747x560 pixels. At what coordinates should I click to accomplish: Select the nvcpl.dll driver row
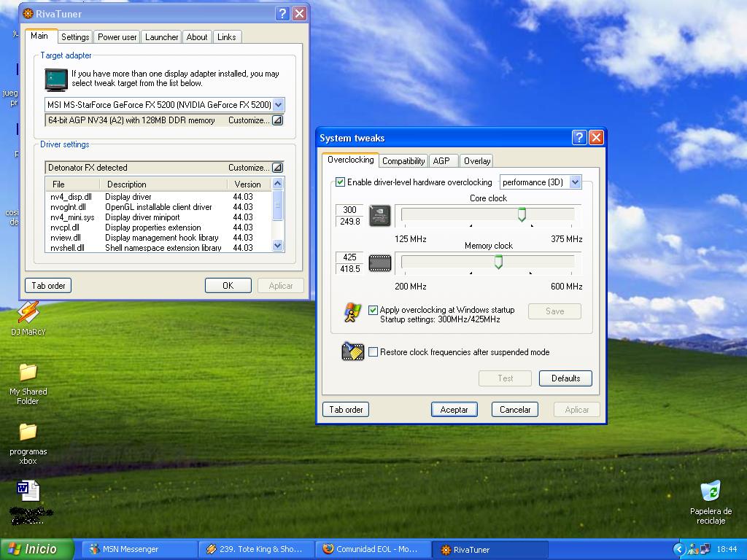coord(158,227)
